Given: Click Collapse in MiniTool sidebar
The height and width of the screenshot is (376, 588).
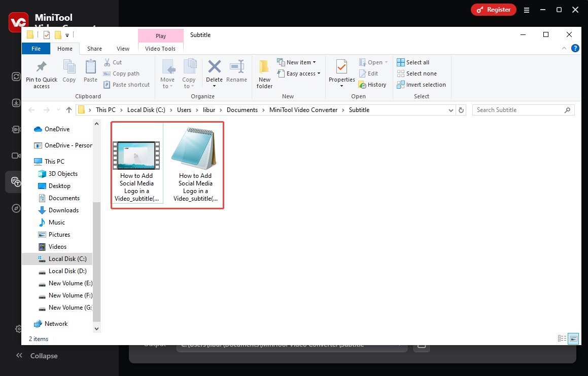Looking at the screenshot, I should point(37,356).
